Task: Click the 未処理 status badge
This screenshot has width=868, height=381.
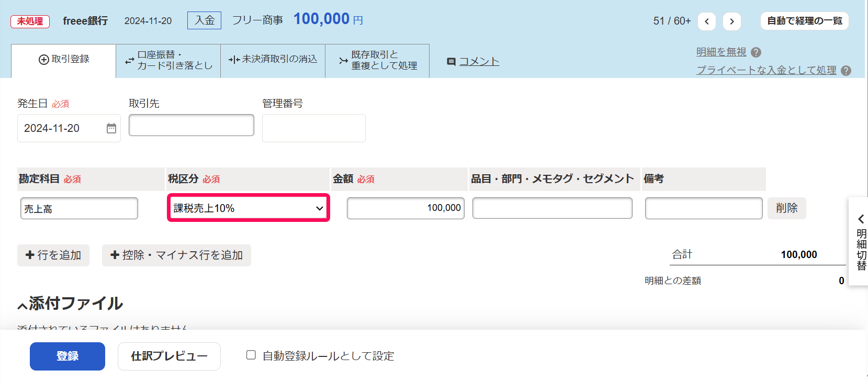Action: click(30, 21)
